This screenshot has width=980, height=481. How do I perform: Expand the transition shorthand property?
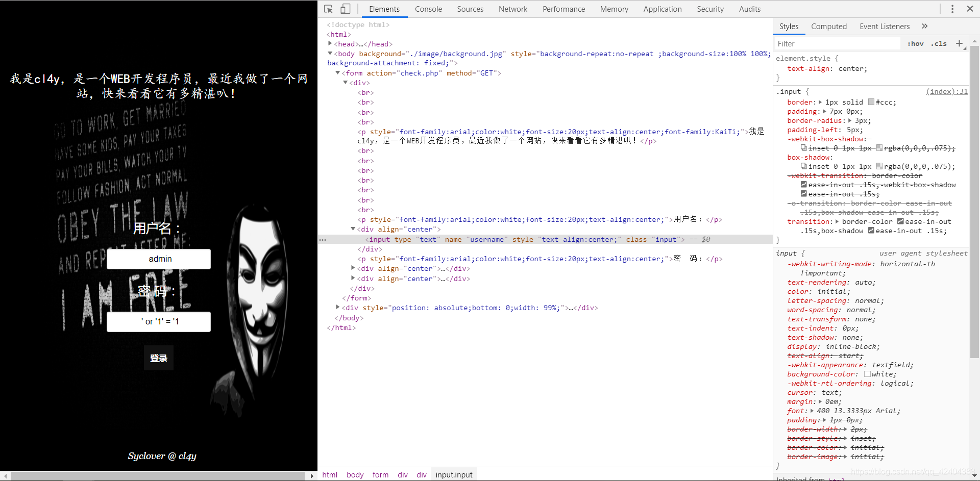pyautogui.click(x=837, y=221)
